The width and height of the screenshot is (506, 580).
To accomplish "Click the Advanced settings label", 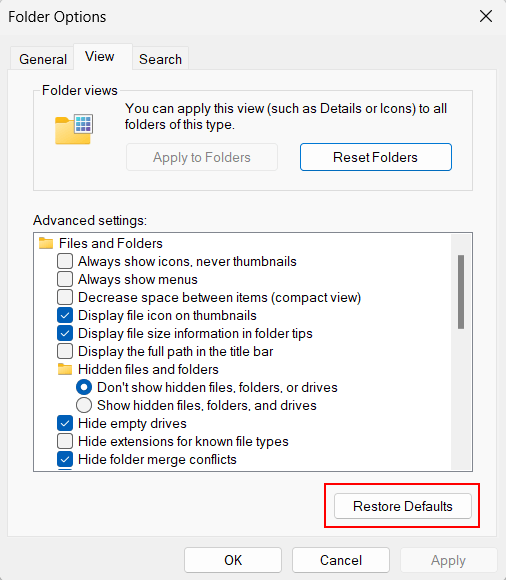I will click(90, 220).
